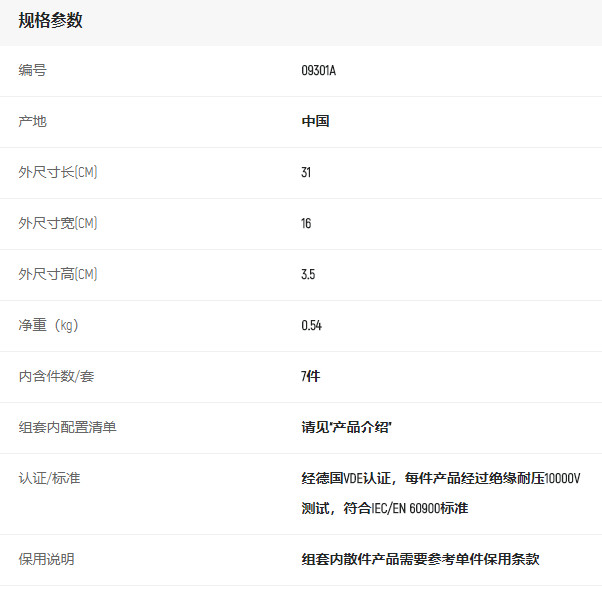Open the 请见'产品介绍' reference text

click(347, 428)
